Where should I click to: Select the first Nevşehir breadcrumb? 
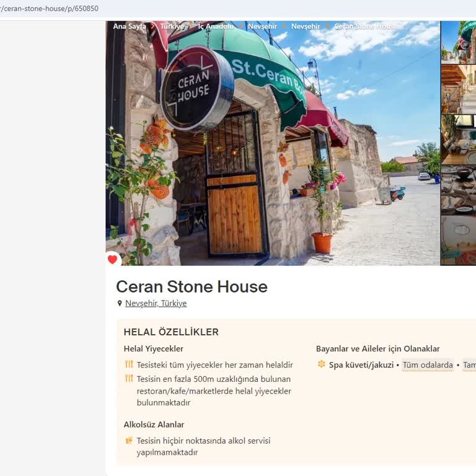[x=262, y=27]
